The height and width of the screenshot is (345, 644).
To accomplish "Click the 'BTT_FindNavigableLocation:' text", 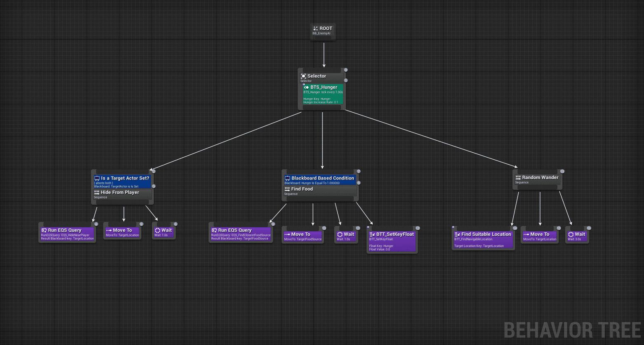I will [474, 239].
